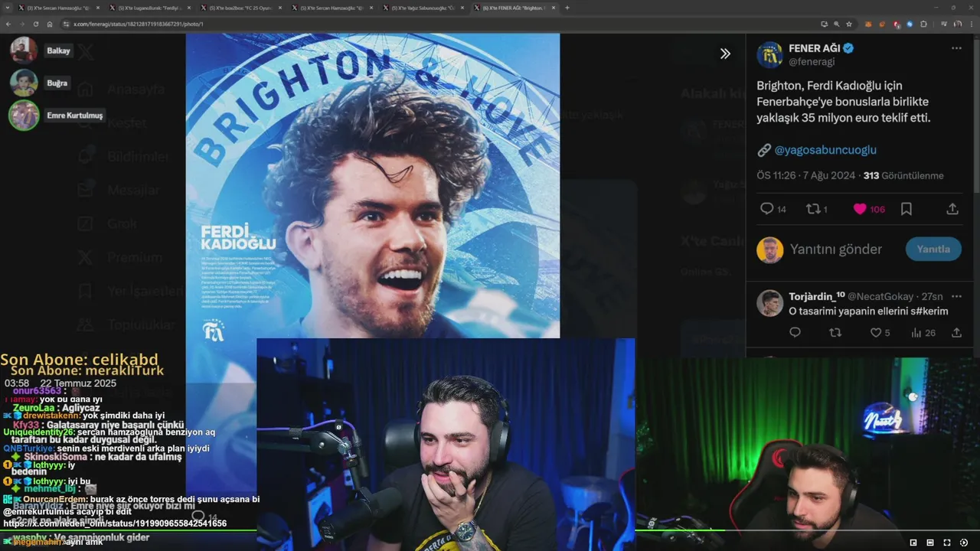Switch to first tab X'te Sercan Hamzaoğlu

coord(57,8)
